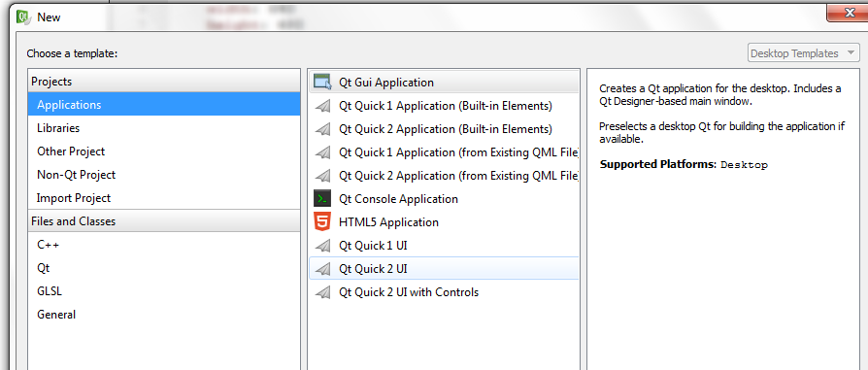Select Applications project category
The width and height of the screenshot is (868, 370).
click(164, 104)
